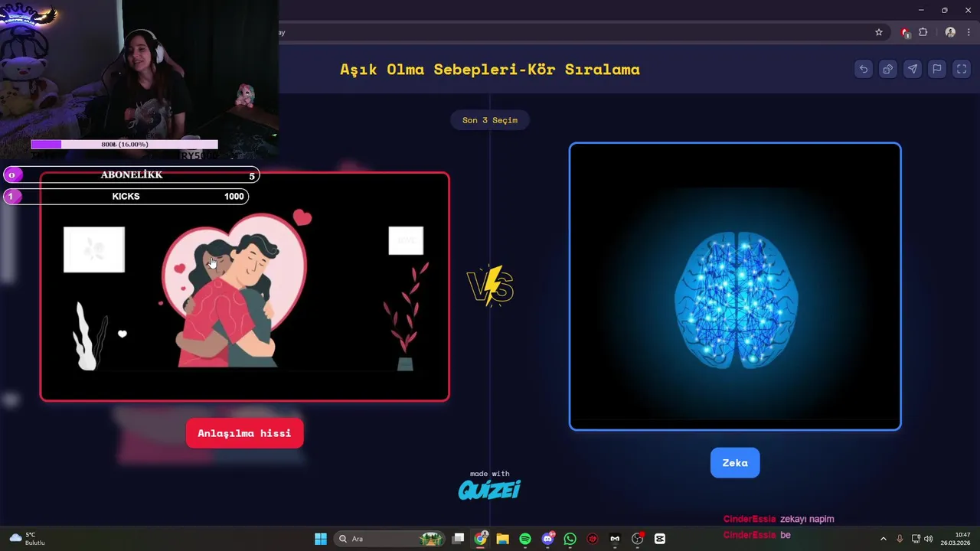Click the Son 3 Seçim label

click(x=490, y=120)
